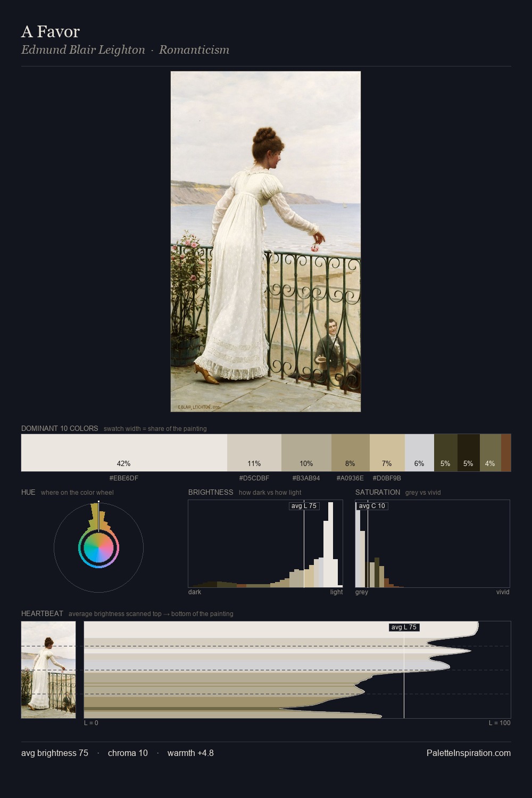This screenshot has height=798, width=532.
Task: Click the 'L = 0' axis label
Action: (91, 723)
